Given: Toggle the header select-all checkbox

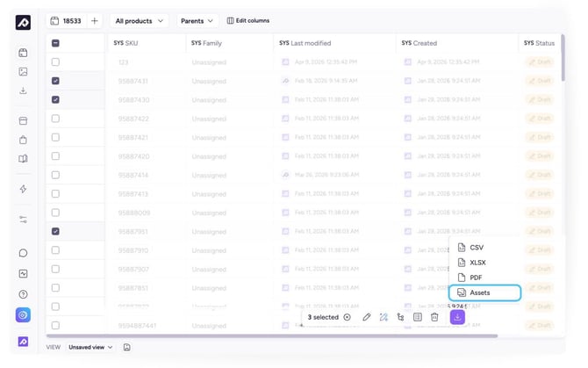Looking at the screenshot, I should (x=56, y=43).
